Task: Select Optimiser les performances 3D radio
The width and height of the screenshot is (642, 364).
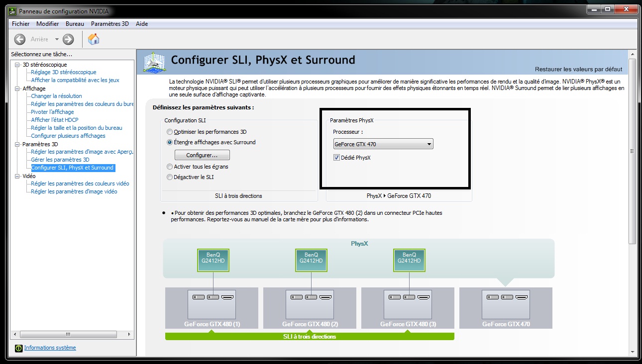Action: click(x=170, y=132)
